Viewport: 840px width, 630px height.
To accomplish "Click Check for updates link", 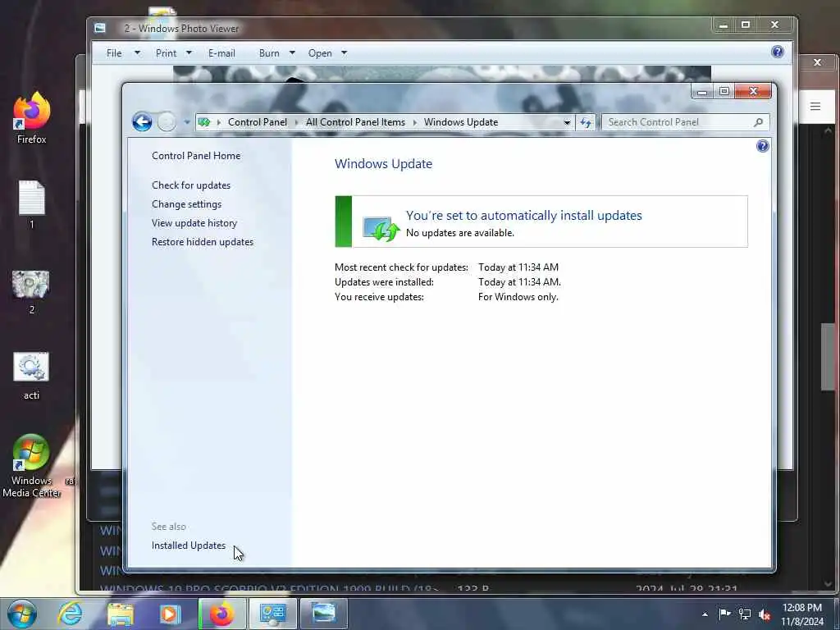I will point(191,185).
